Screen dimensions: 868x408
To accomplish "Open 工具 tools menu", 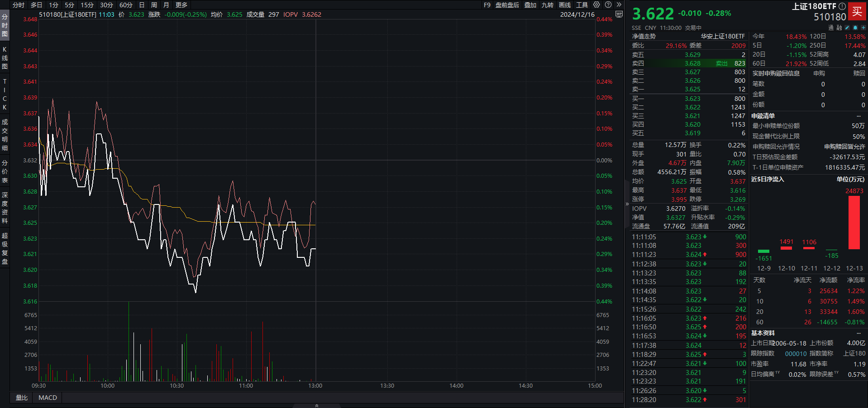I will (x=582, y=5).
